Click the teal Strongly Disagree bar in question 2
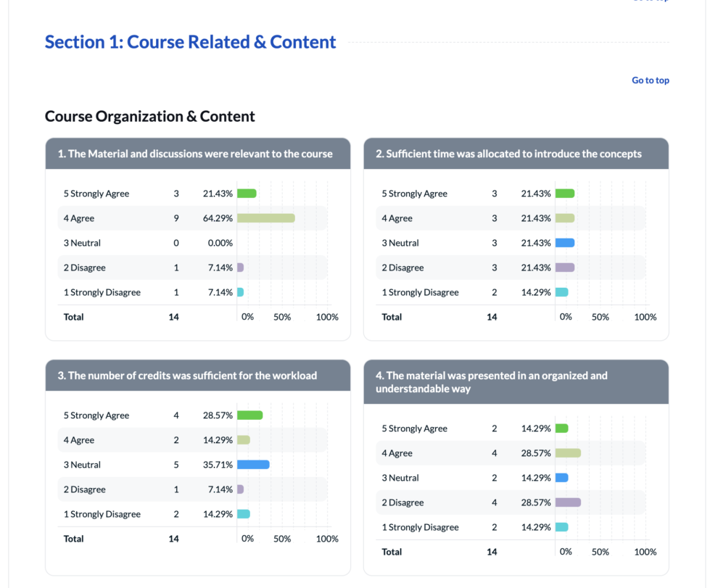This screenshot has width=718, height=588. (562, 292)
